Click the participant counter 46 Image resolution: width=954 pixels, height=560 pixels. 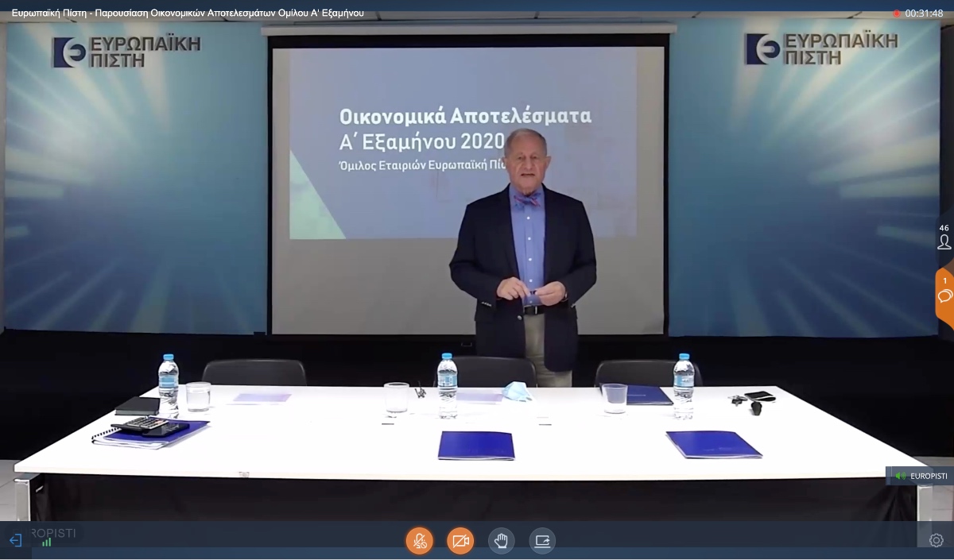tap(943, 228)
